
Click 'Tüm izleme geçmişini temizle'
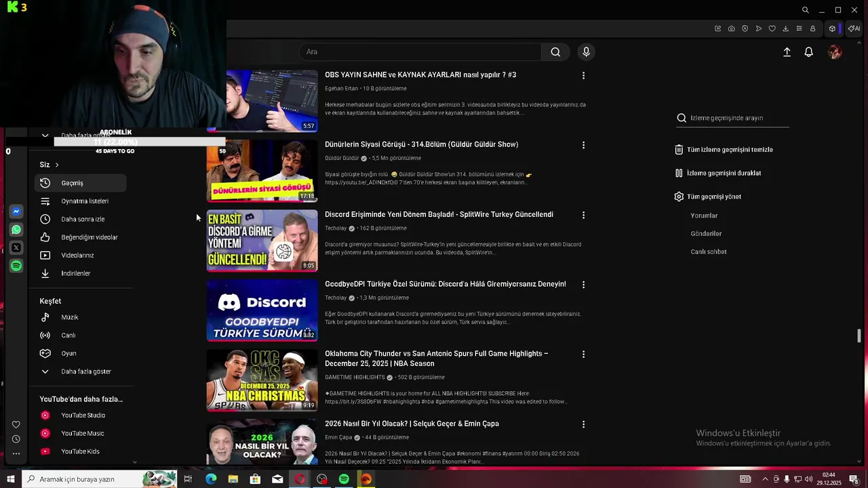point(724,150)
